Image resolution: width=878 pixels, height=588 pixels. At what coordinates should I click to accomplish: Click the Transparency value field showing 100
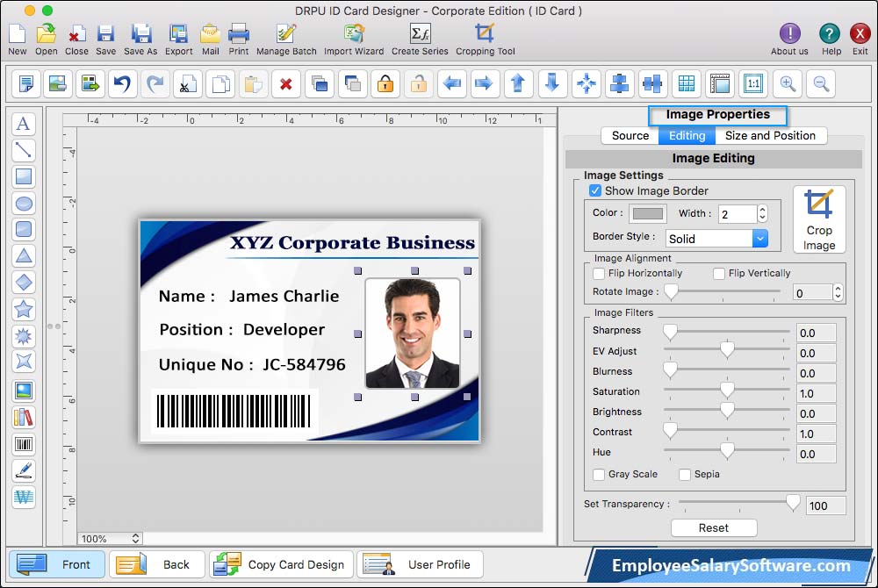[826, 506]
